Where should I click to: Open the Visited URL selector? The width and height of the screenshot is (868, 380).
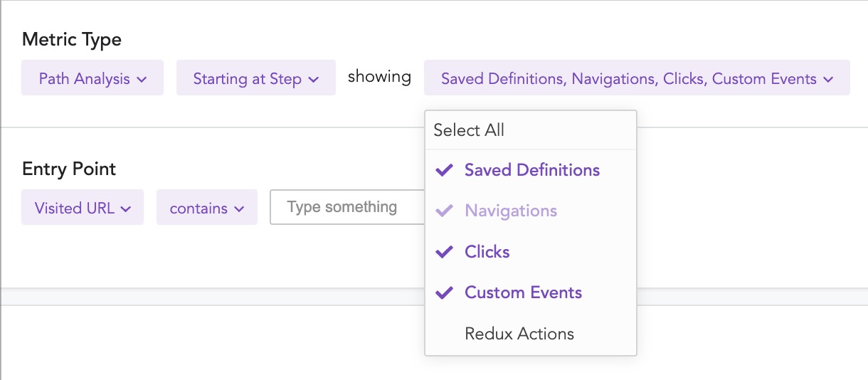point(83,208)
